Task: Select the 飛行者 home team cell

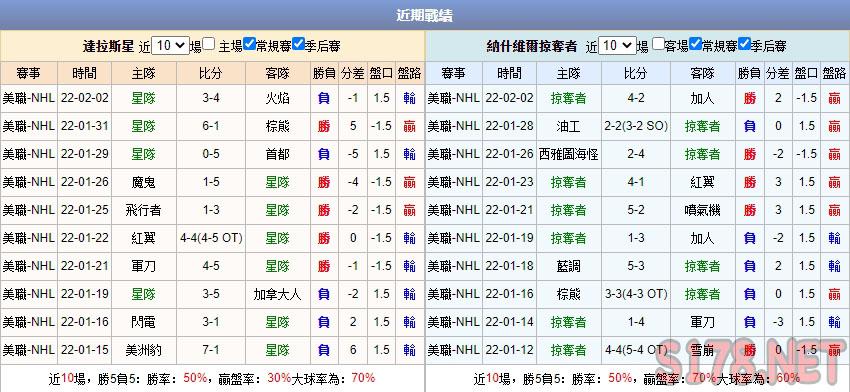Action: click(144, 210)
